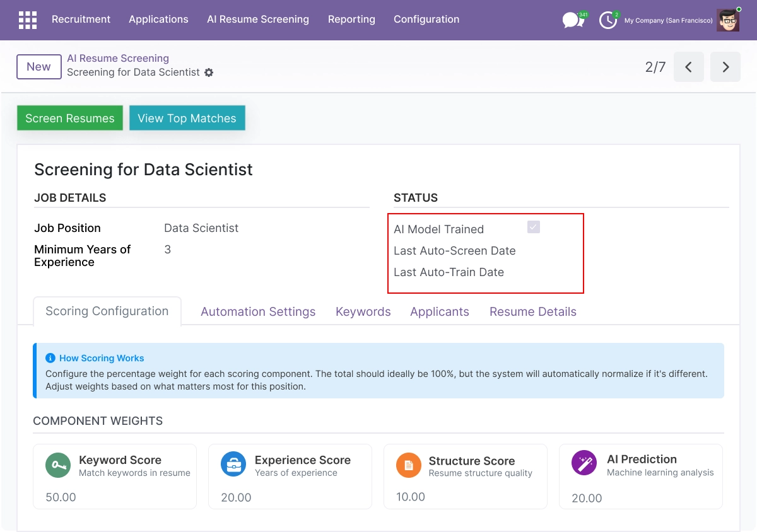
Task: Click the Resume structure quality subtitle
Action: [481, 473]
